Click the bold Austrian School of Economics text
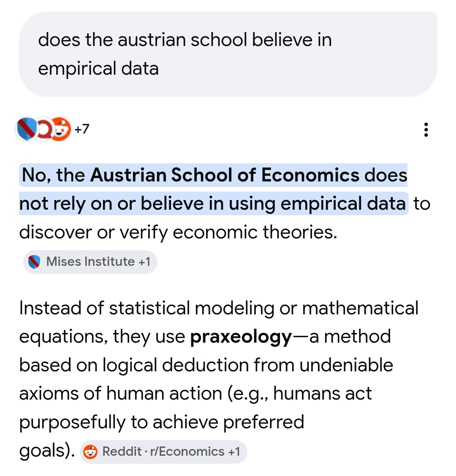Viewport: 456px width, 476px height. click(x=225, y=175)
